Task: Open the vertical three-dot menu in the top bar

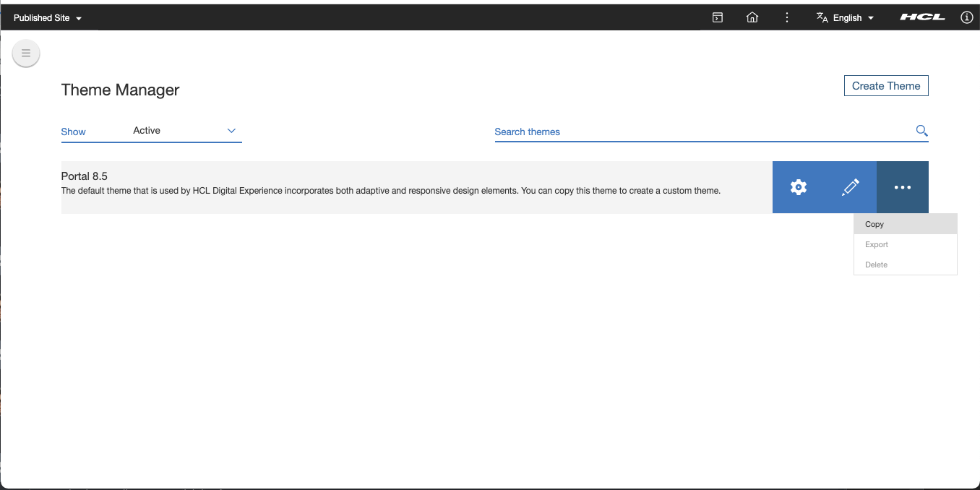Action: point(786,17)
